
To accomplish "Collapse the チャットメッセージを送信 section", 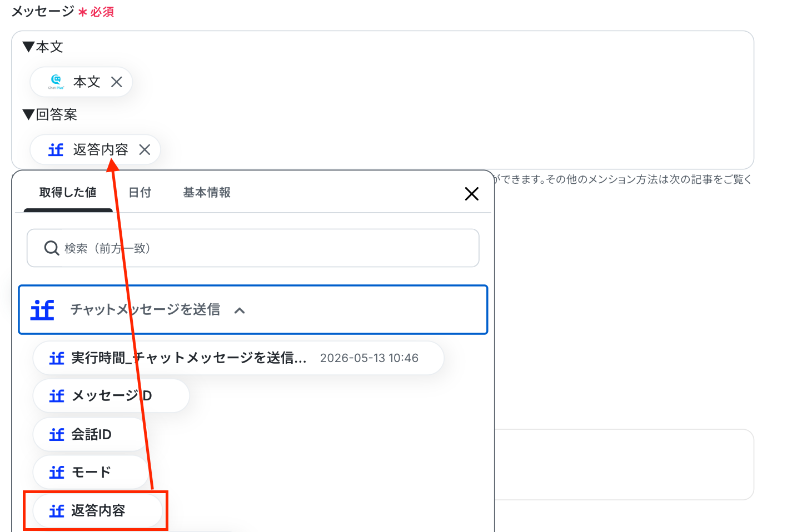I will point(253,310).
